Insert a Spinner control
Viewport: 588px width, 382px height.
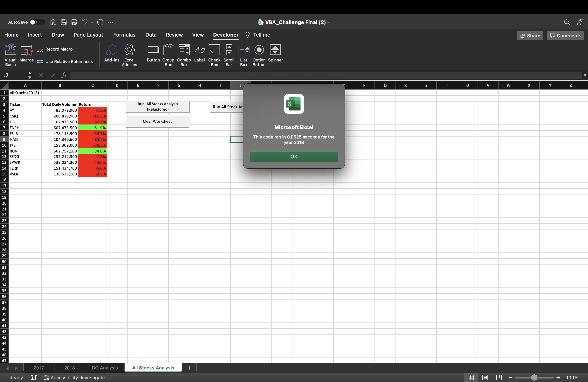click(x=275, y=50)
